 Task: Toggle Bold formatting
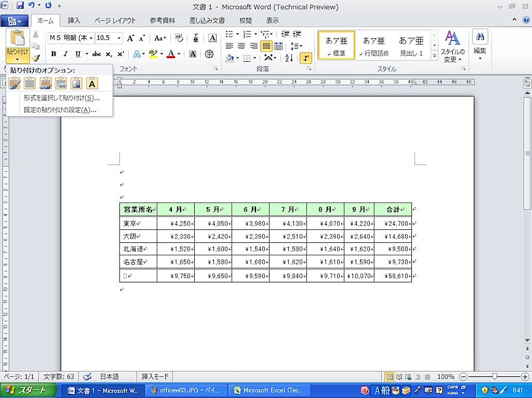point(54,54)
